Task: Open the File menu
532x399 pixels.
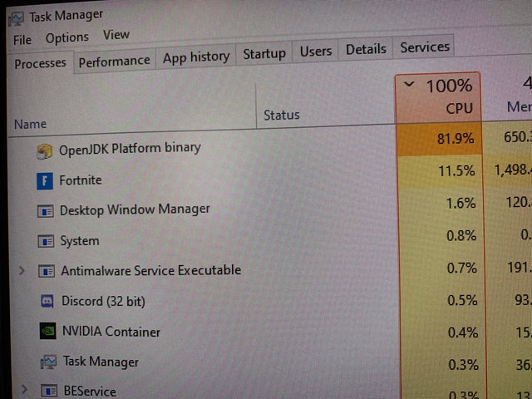Action: coord(22,40)
